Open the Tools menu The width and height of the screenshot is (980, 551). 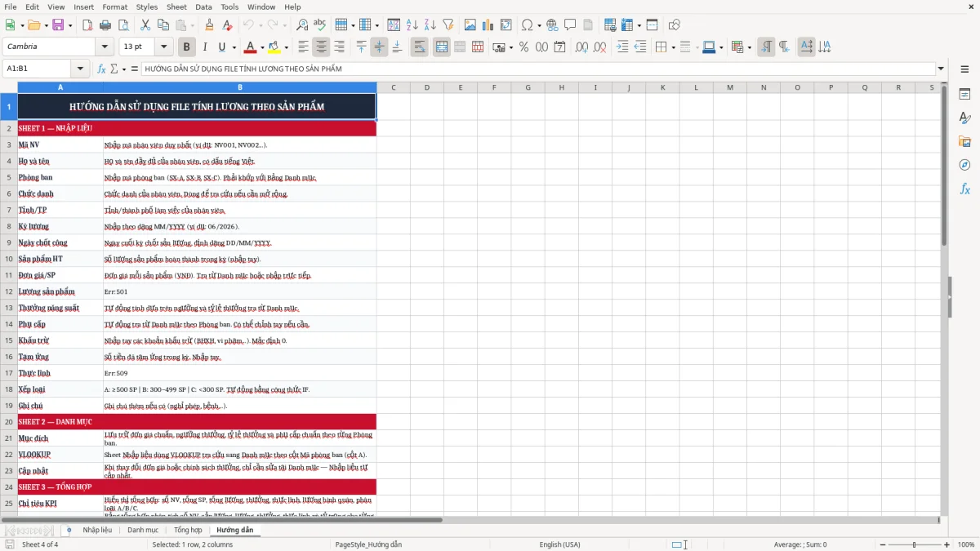pos(229,7)
